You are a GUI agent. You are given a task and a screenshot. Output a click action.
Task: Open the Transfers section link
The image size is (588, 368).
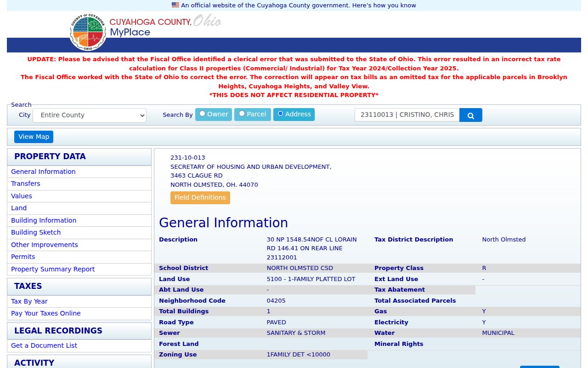[x=26, y=184]
